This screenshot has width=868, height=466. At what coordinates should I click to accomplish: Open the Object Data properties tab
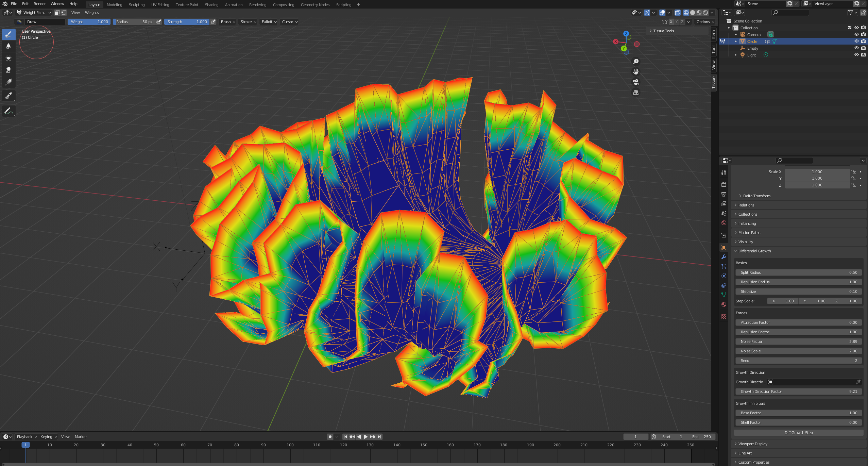pyautogui.click(x=724, y=295)
